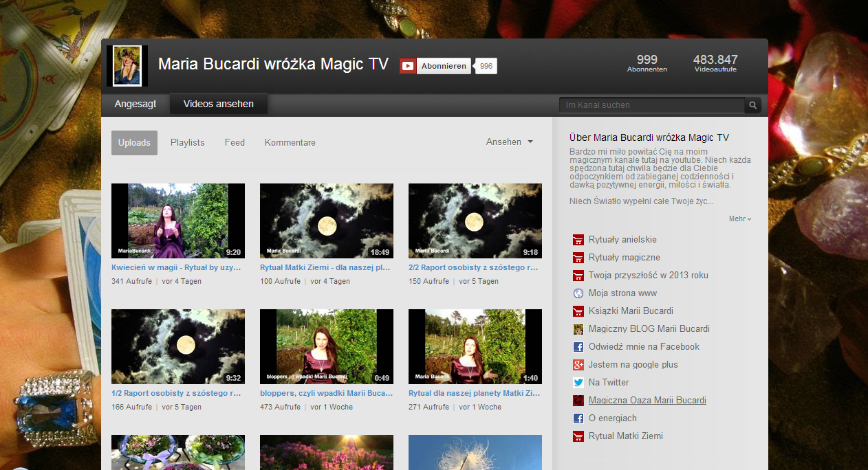This screenshot has width=868, height=470.
Task: Open Odwiedź mnie na Facebook link
Action: 644,347
